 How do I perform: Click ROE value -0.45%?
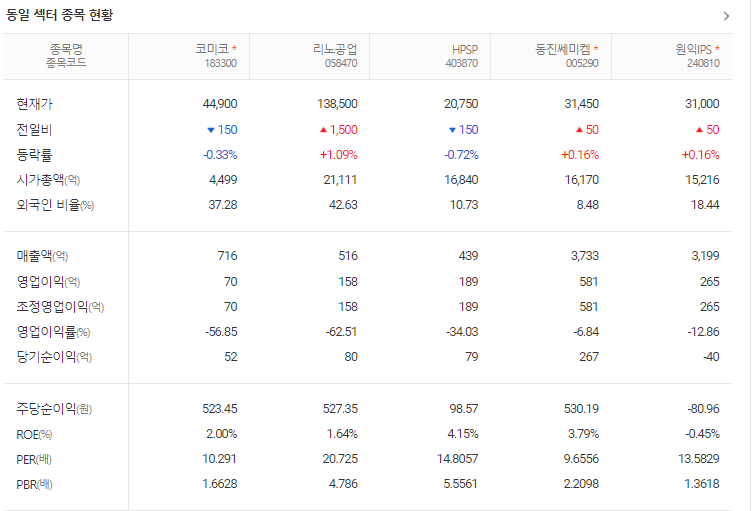703,434
